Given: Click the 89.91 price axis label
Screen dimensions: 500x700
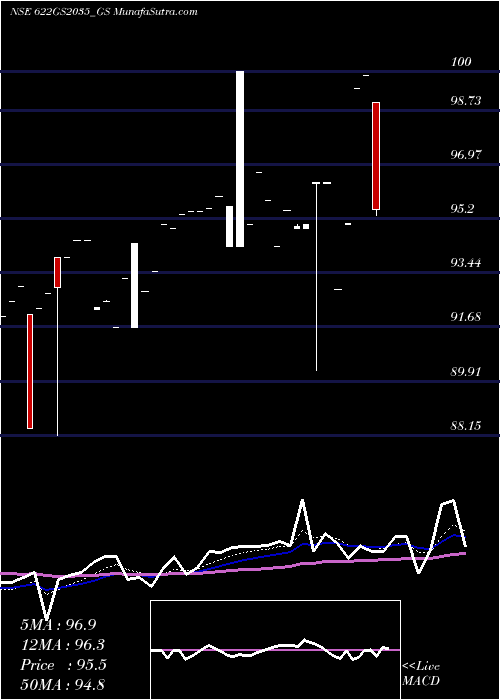Looking at the screenshot, I should pyautogui.click(x=466, y=371).
